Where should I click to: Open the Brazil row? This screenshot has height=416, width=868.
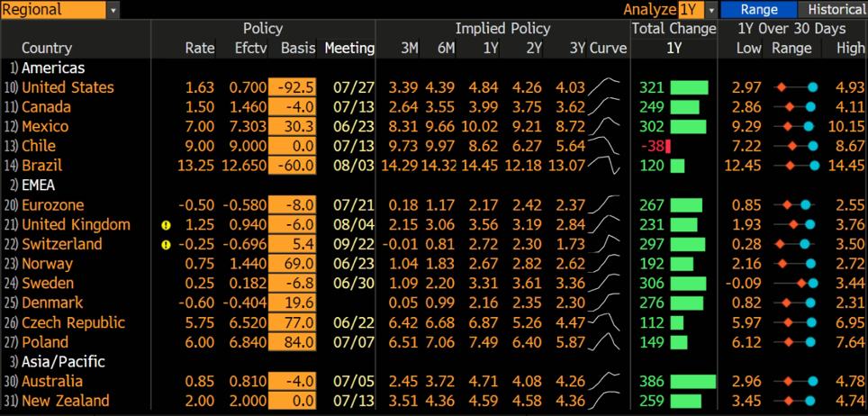(41, 166)
